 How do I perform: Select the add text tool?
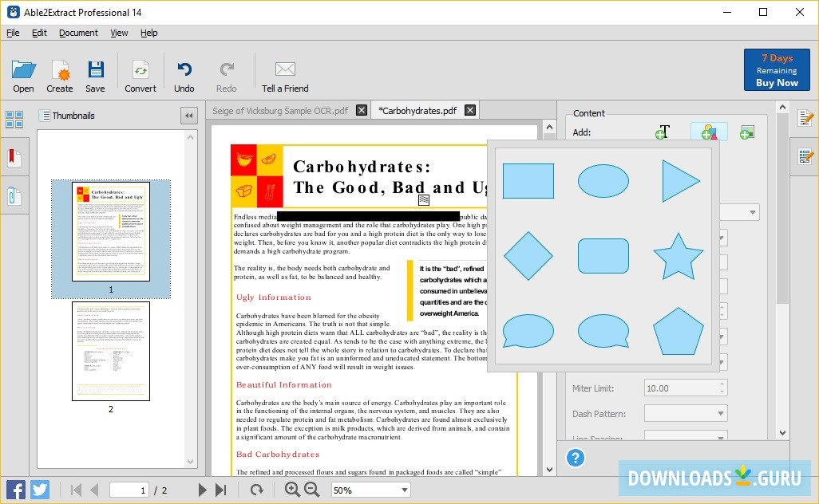pos(663,132)
